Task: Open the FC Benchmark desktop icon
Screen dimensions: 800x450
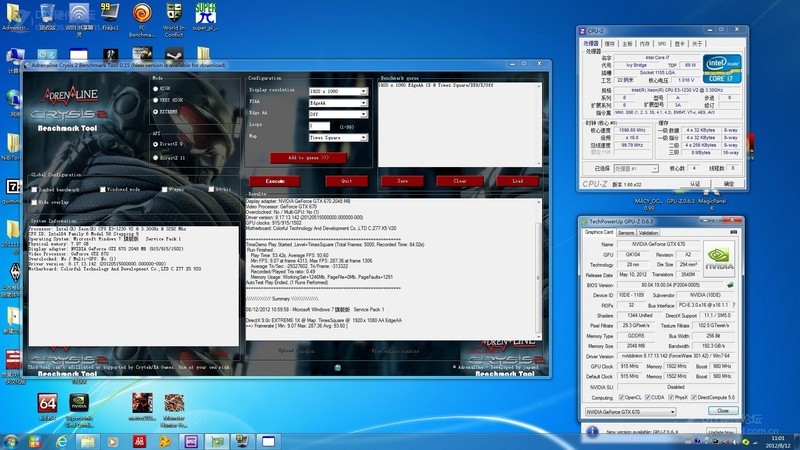Action: (142, 19)
